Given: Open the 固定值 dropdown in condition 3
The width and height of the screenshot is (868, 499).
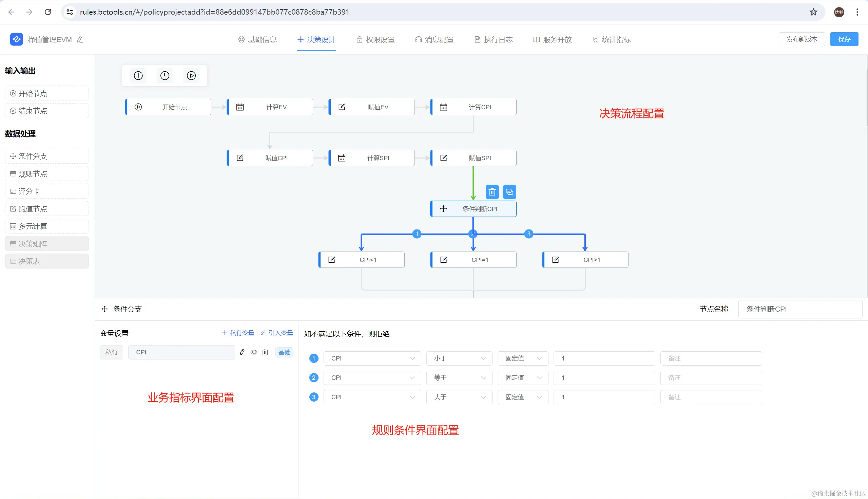Looking at the screenshot, I should [x=522, y=397].
